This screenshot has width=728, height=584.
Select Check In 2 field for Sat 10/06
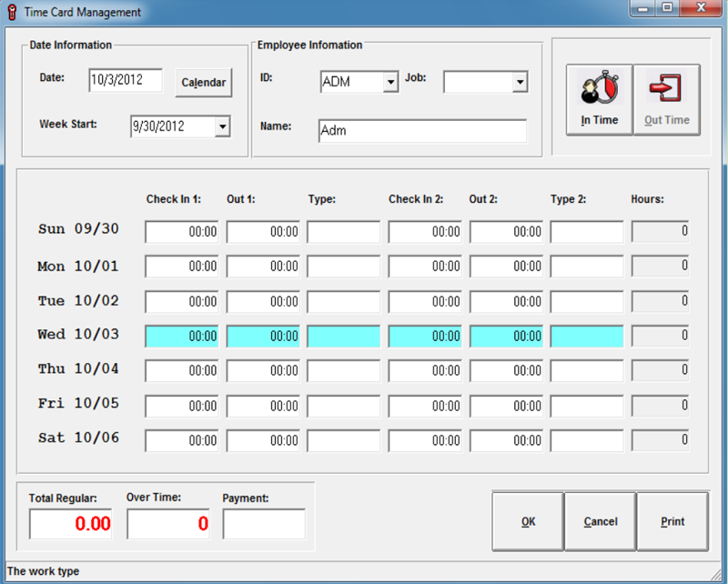[x=425, y=440]
